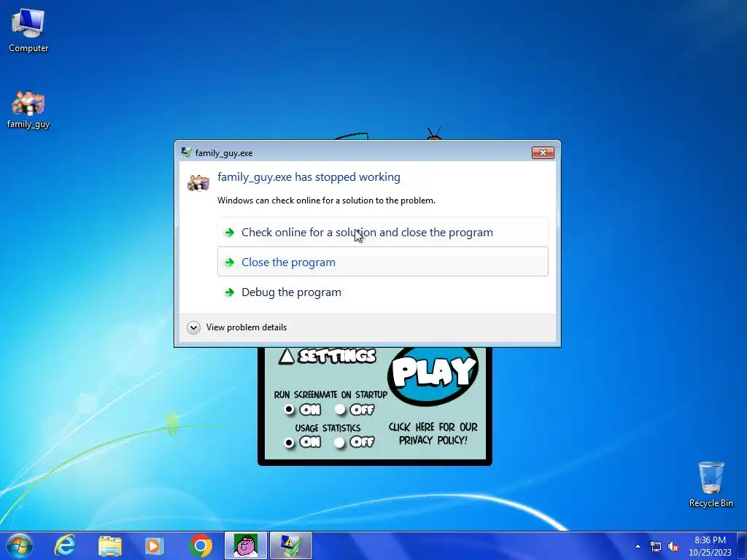
Task: Click the error dialog title bar icon
Action: [186, 152]
